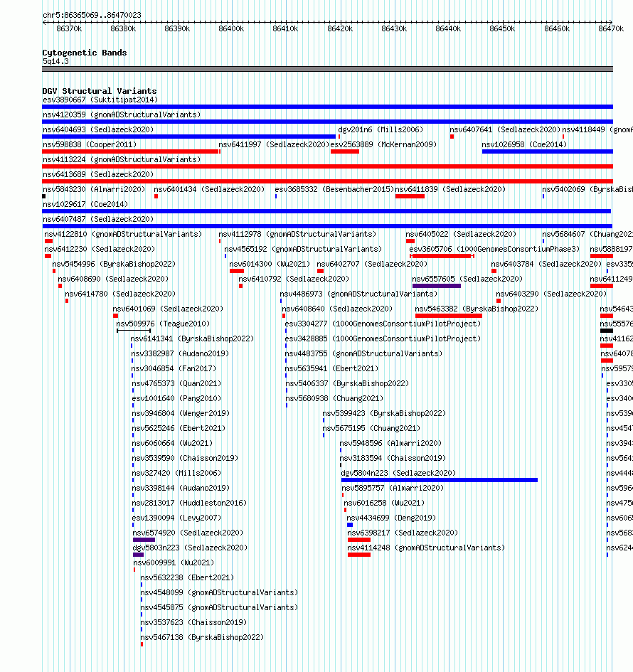
Task: Select blue bar under dgv5804n223
Action: coord(440,481)
